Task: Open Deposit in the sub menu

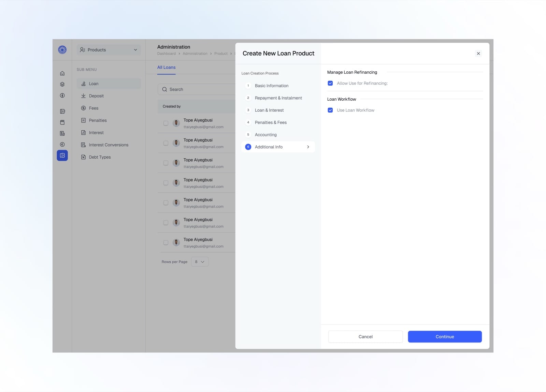Action: coord(109,96)
